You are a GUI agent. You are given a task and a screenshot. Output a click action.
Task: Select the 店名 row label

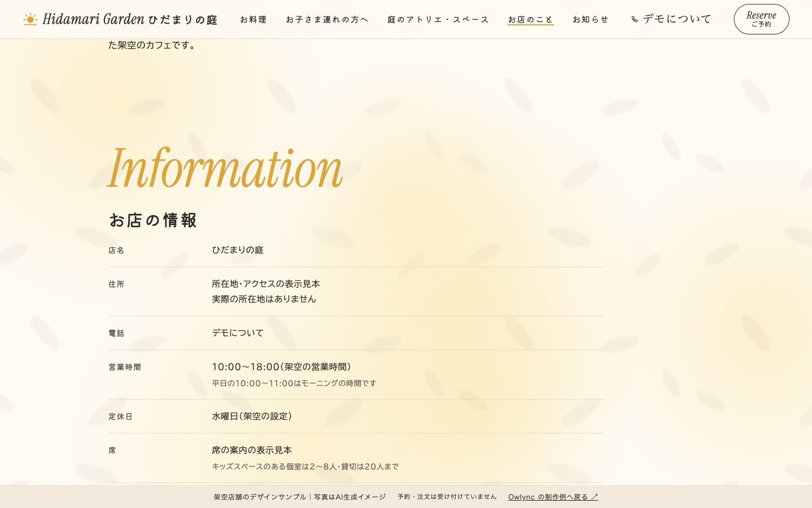(117, 251)
